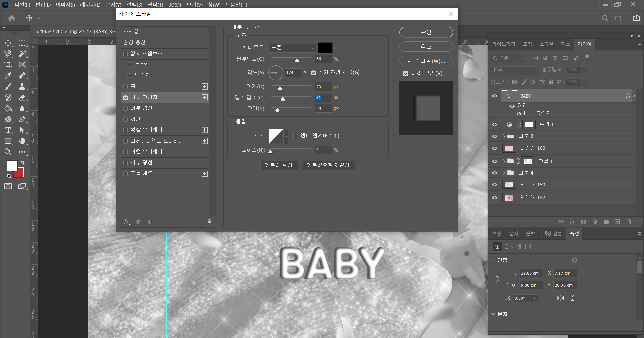Click the 새 스타일 button
644x338 pixels.
426,61
